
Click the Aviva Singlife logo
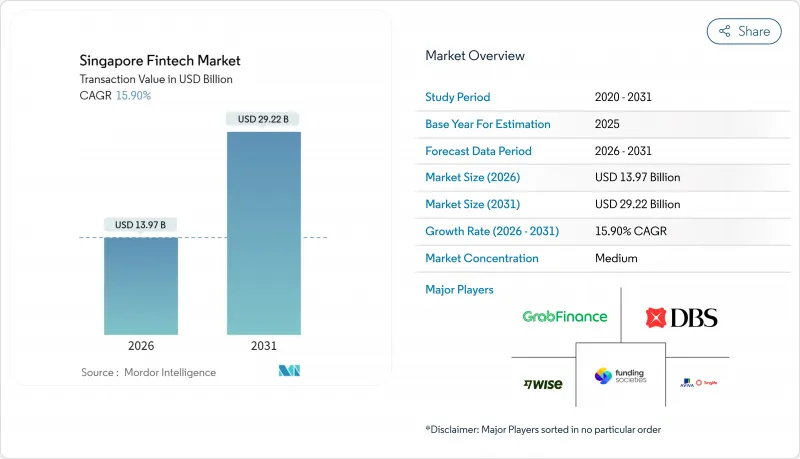(699, 382)
